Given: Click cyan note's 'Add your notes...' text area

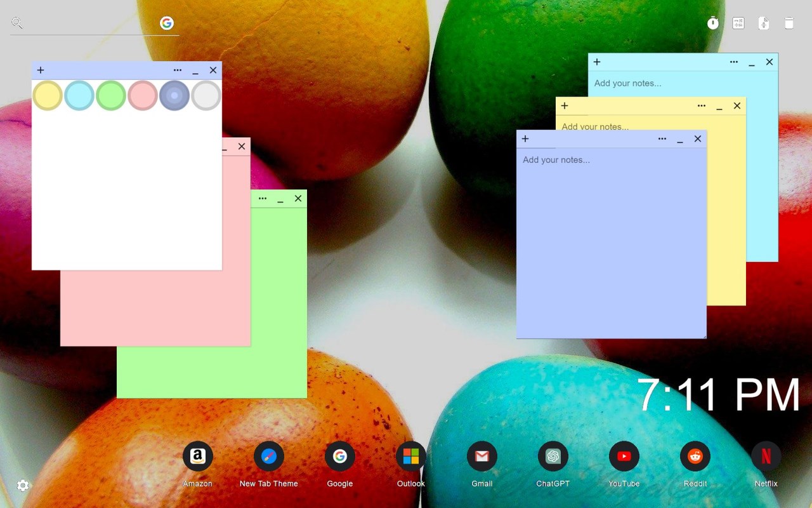Looking at the screenshot, I should click(683, 83).
